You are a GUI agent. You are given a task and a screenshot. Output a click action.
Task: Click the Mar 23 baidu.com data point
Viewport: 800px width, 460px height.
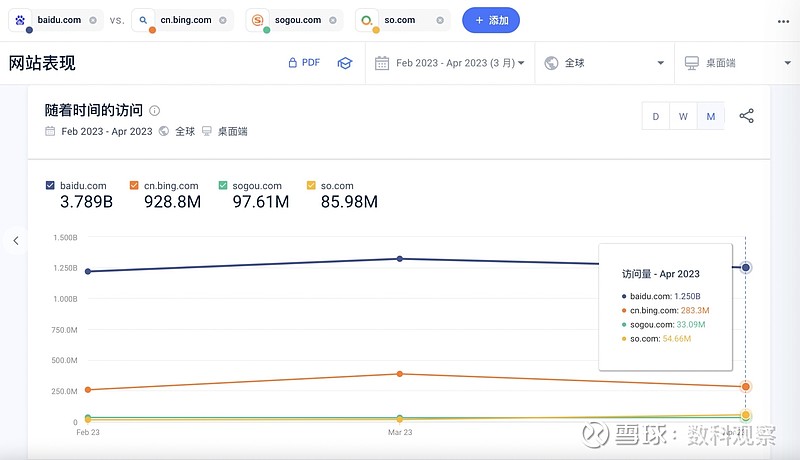tap(400, 259)
